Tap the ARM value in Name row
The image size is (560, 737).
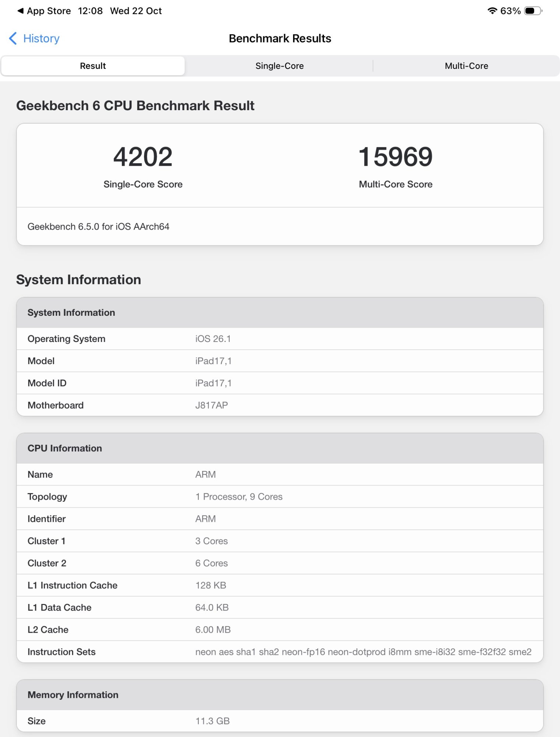[x=205, y=474]
